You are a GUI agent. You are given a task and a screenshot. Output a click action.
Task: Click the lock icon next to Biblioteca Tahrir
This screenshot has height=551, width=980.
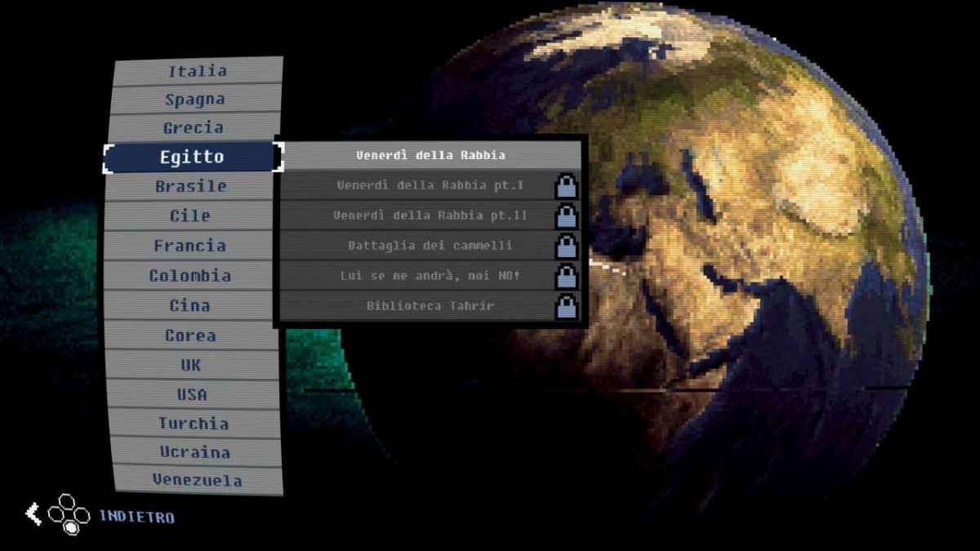pyautogui.click(x=564, y=306)
